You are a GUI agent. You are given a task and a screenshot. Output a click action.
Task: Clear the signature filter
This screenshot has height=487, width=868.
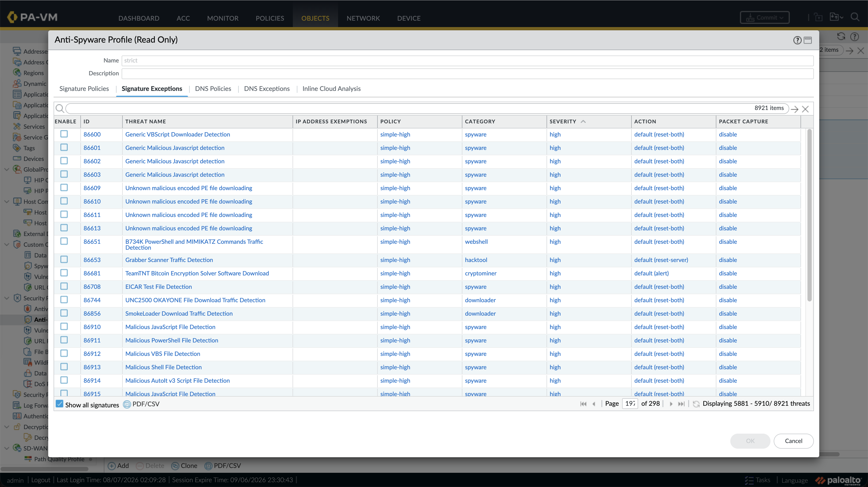coord(805,109)
